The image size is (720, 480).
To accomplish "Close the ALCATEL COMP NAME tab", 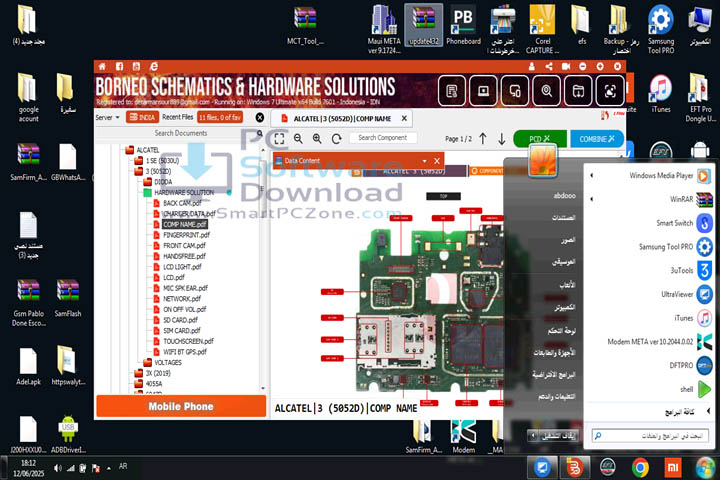I will 404,119.
